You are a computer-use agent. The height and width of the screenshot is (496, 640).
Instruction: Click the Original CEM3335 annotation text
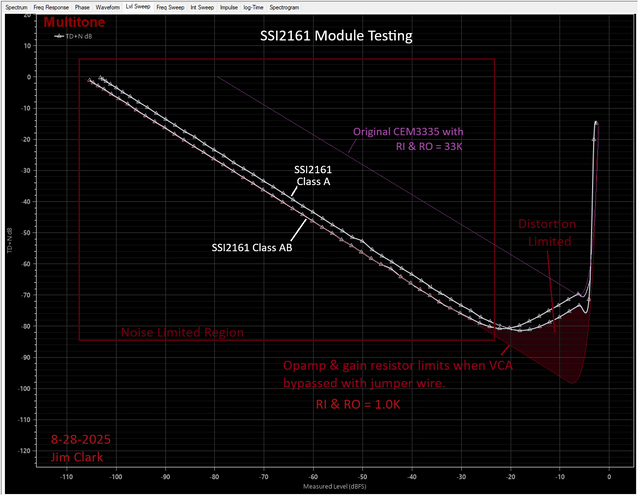point(408,139)
